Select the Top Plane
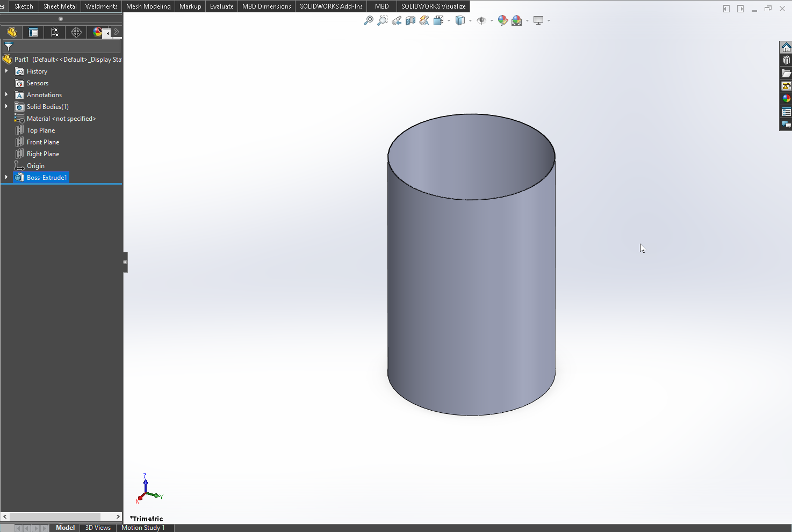Viewport: 792px width, 532px height. (41, 130)
